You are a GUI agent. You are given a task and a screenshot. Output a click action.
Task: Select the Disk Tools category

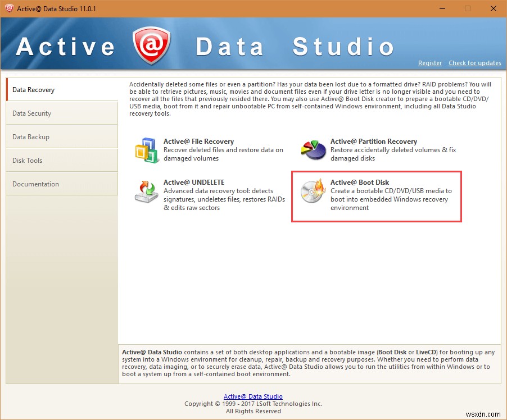tap(27, 160)
